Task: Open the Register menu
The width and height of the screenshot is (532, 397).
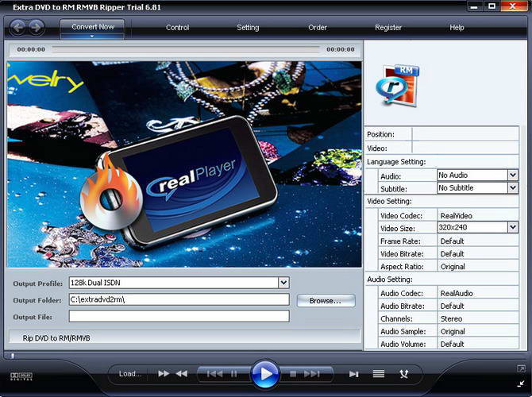Action: pyautogui.click(x=388, y=28)
